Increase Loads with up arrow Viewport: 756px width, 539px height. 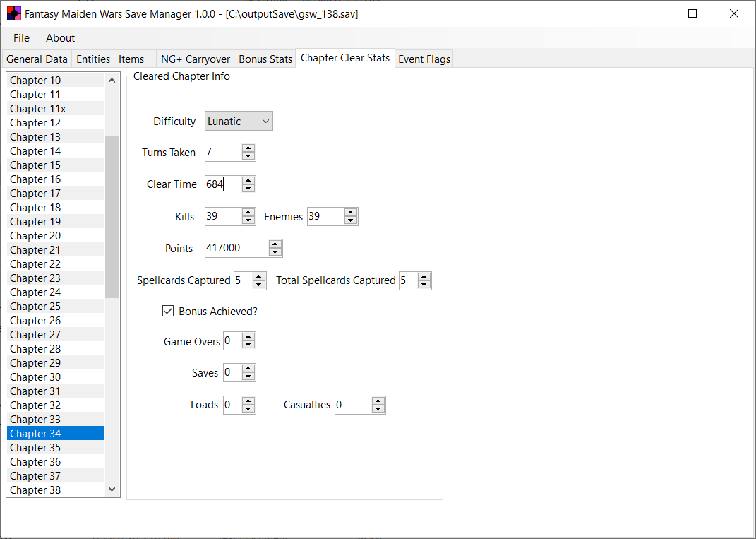coord(248,401)
